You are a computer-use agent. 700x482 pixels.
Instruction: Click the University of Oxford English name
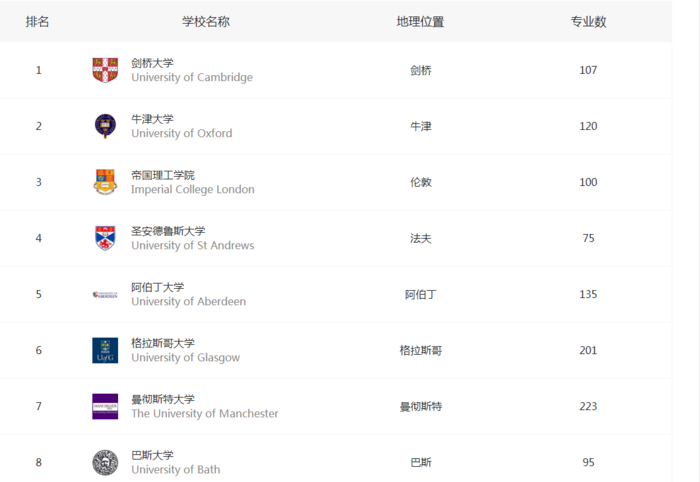pos(182,133)
